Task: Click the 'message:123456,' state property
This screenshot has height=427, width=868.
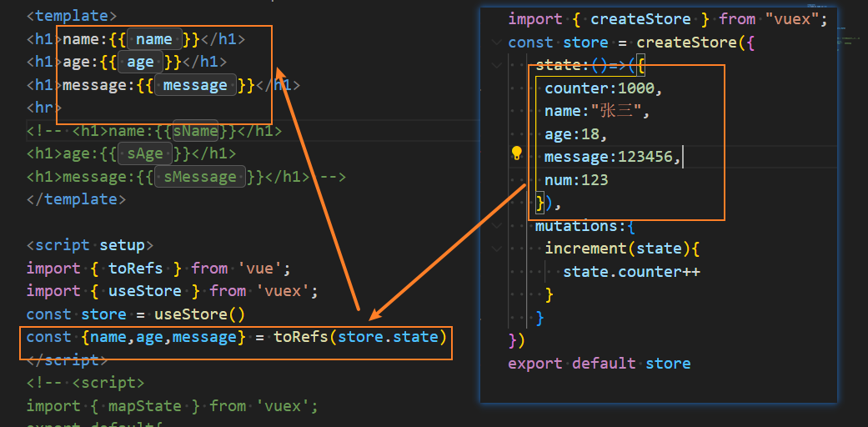Action: coord(613,158)
